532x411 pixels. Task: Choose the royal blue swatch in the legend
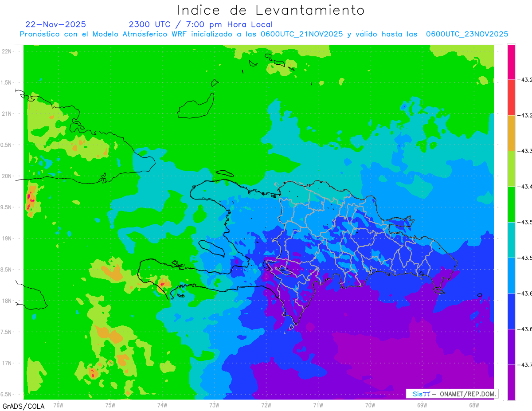tap(511, 311)
